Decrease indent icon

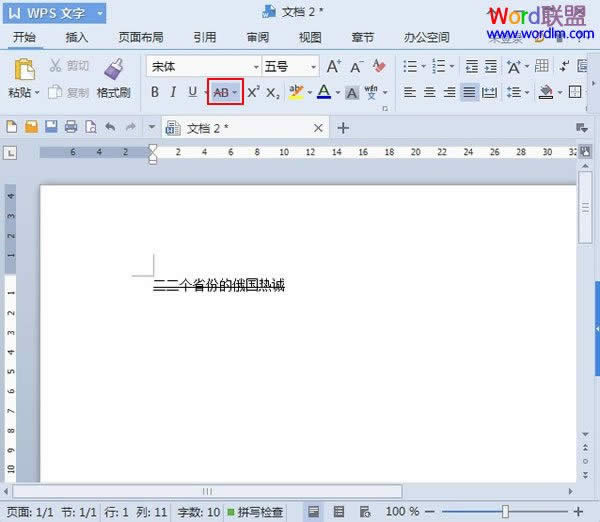pos(471,67)
